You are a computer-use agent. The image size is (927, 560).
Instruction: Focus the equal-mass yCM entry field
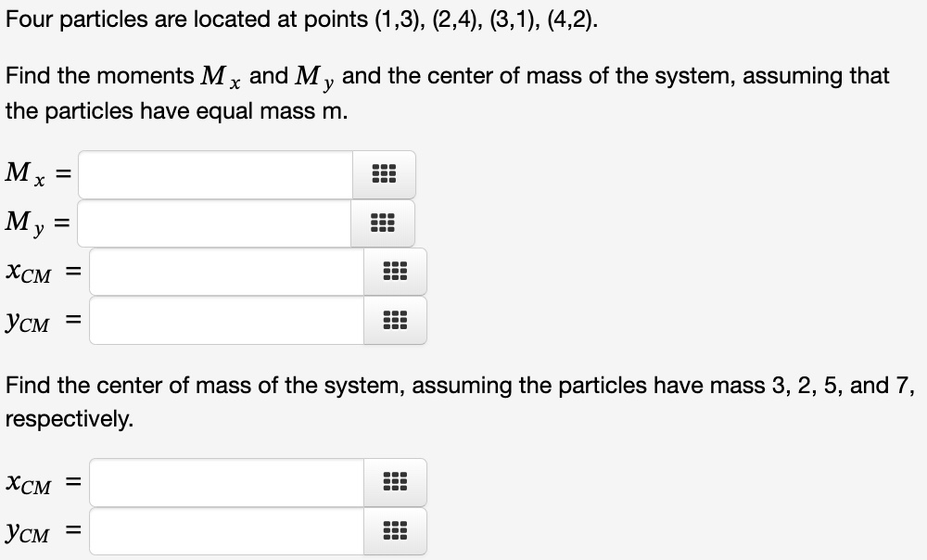point(222,320)
